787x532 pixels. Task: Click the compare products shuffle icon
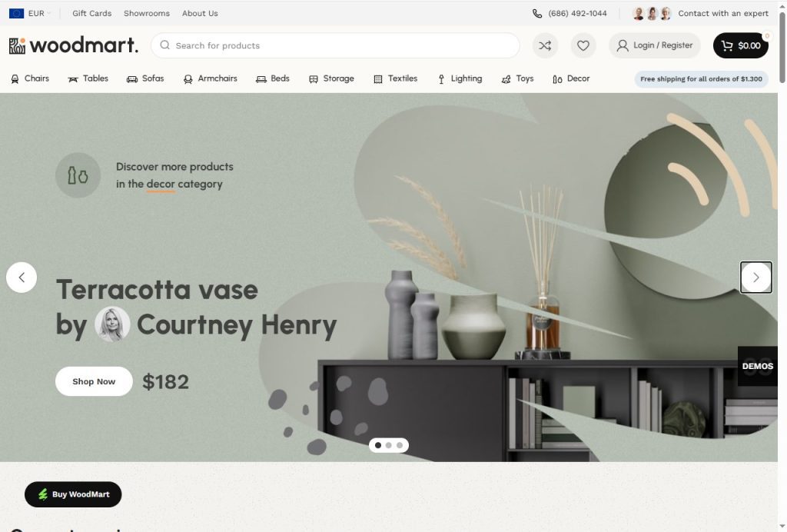tap(545, 45)
